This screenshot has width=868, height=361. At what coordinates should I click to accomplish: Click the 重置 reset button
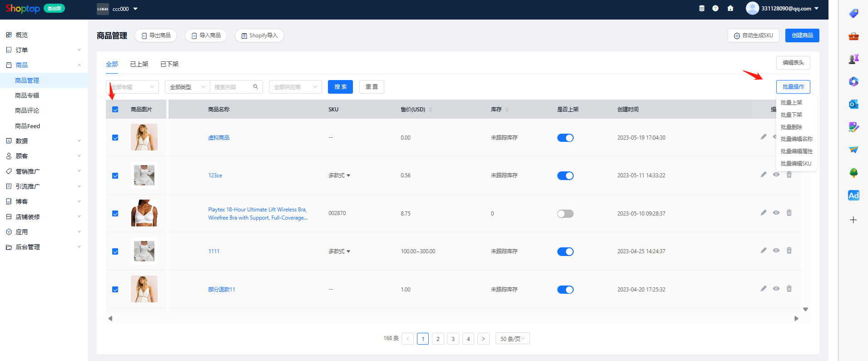click(372, 87)
